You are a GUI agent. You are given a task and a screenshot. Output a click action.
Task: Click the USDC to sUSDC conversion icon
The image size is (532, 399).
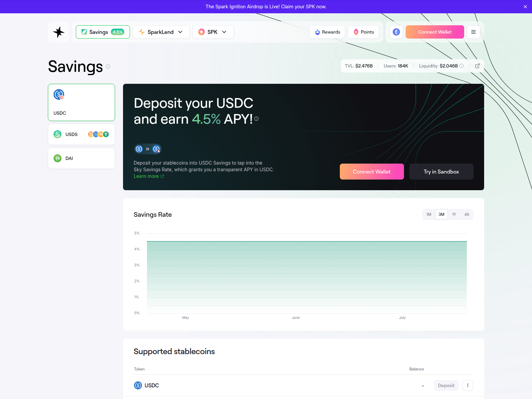148,149
